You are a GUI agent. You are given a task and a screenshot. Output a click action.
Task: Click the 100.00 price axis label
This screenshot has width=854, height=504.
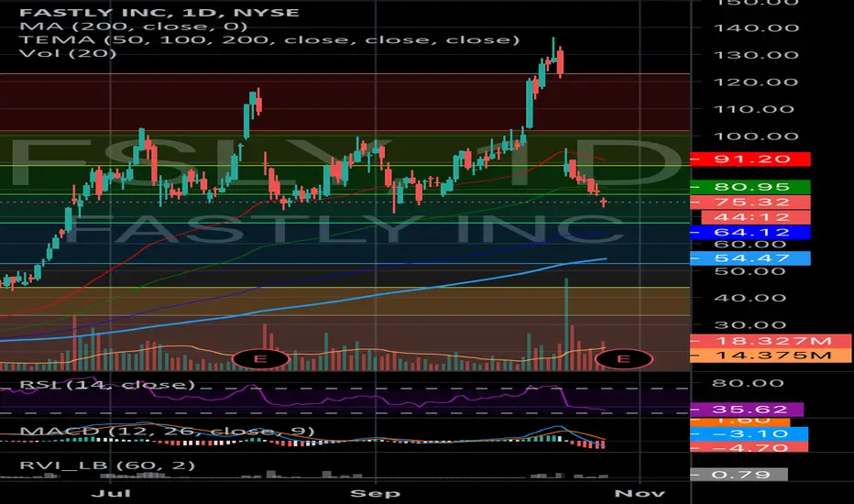tap(756, 137)
